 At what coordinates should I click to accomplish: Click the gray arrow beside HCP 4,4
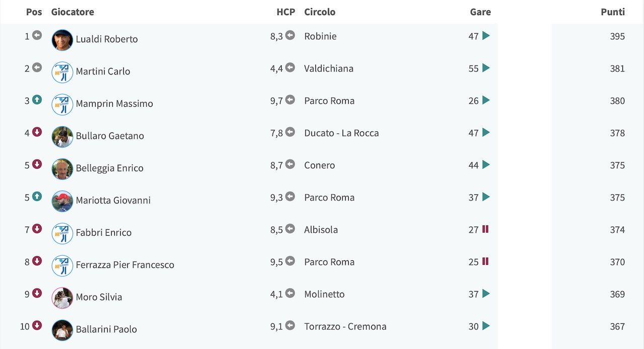point(290,67)
